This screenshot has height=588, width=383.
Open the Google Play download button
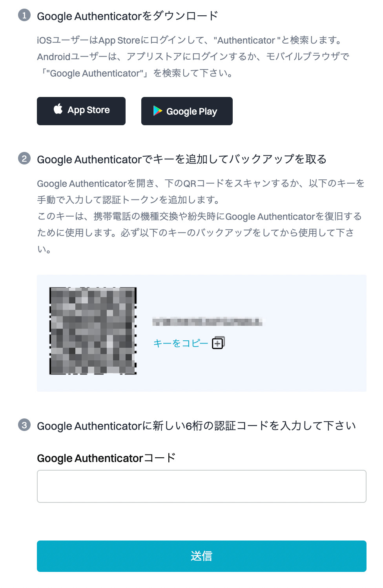click(x=187, y=111)
